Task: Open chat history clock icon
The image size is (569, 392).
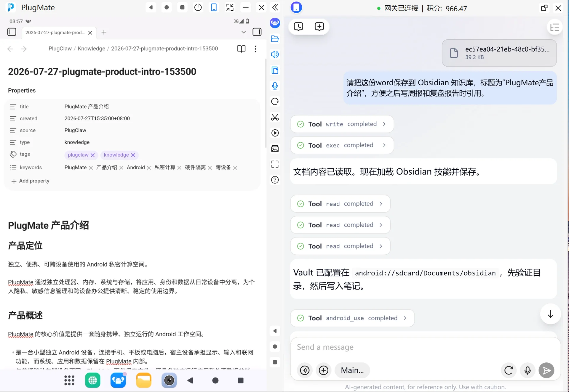Action: click(298, 27)
